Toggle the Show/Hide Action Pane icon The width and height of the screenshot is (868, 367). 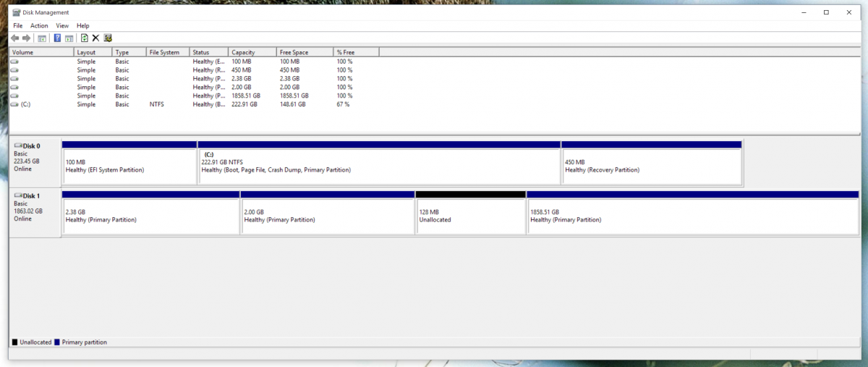(x=69, y=38)
